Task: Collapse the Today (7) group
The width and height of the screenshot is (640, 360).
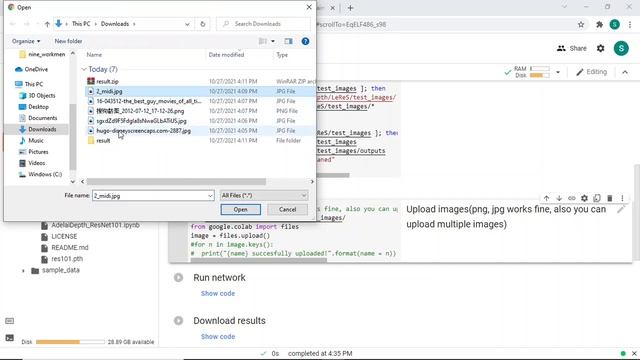Action: pos(84,69)
